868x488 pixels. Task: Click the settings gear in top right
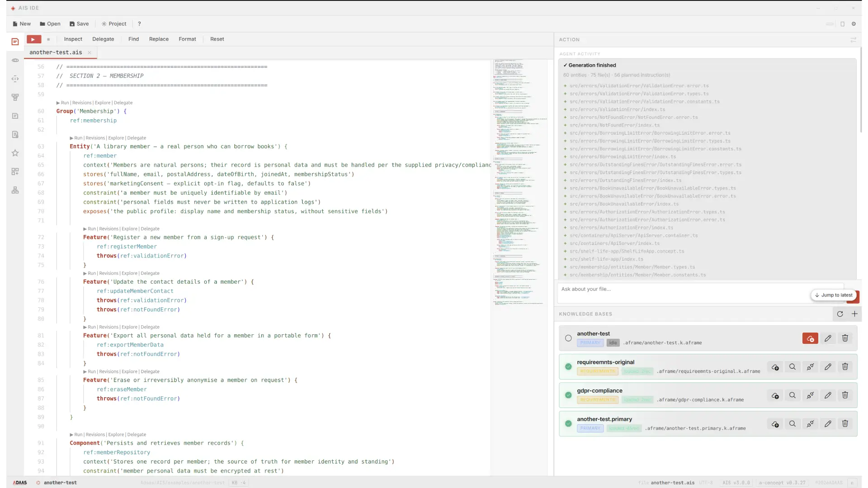(854, 24)
